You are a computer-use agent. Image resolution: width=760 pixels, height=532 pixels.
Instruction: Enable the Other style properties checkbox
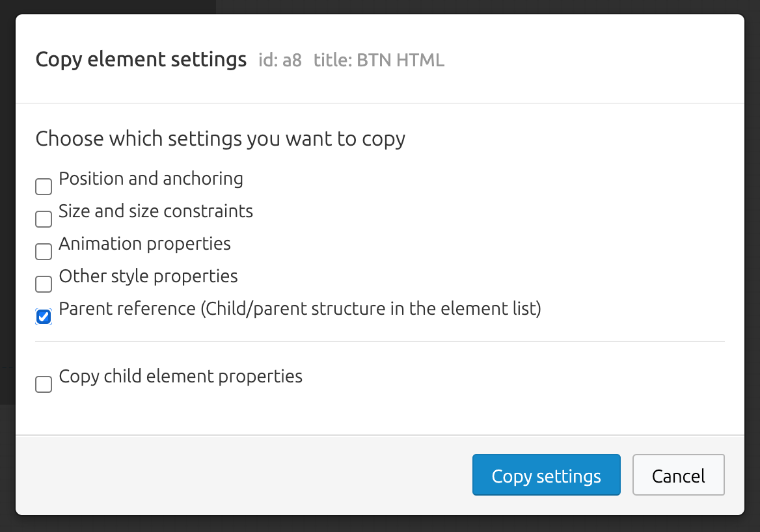coord(44,284)
